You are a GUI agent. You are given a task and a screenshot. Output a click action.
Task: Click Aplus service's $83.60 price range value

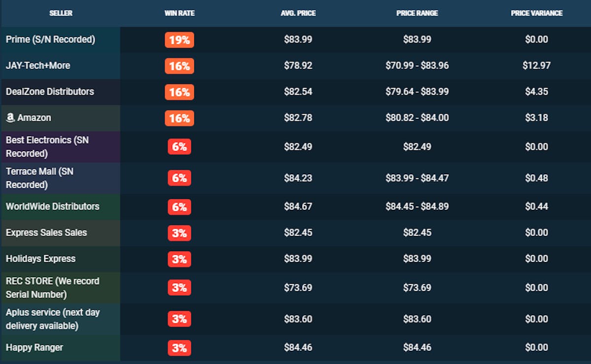[417, 319]
